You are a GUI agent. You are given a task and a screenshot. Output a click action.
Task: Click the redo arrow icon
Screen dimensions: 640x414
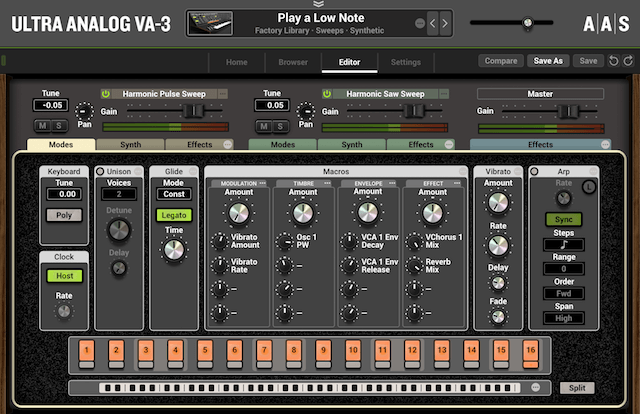tap(628, 61)
